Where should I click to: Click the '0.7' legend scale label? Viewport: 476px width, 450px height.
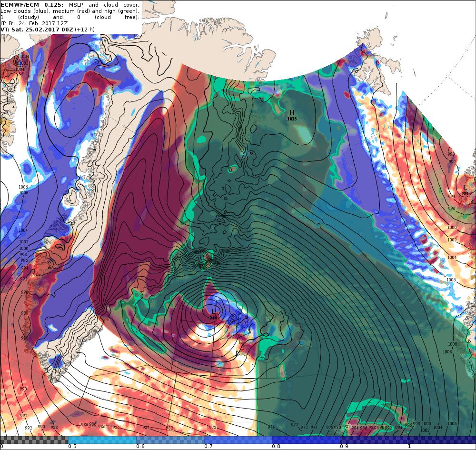[208, 446]
